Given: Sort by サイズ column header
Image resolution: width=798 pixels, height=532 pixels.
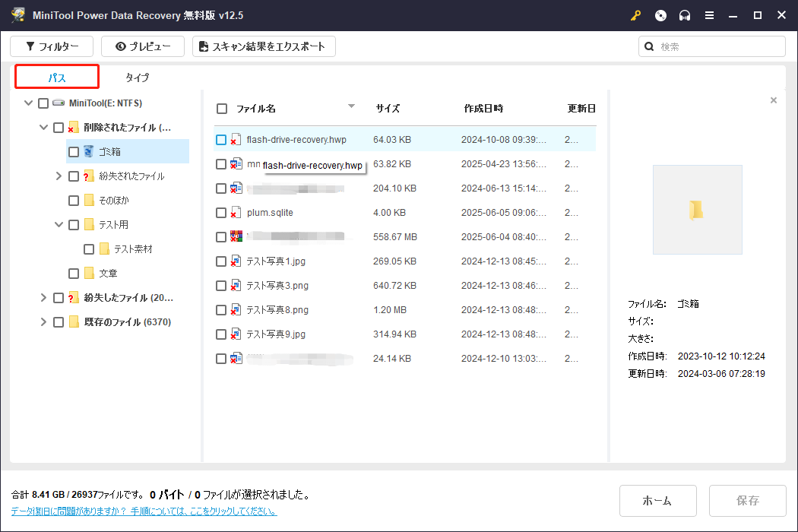Looking at the screenshot, I should click(x=388, y=108).
